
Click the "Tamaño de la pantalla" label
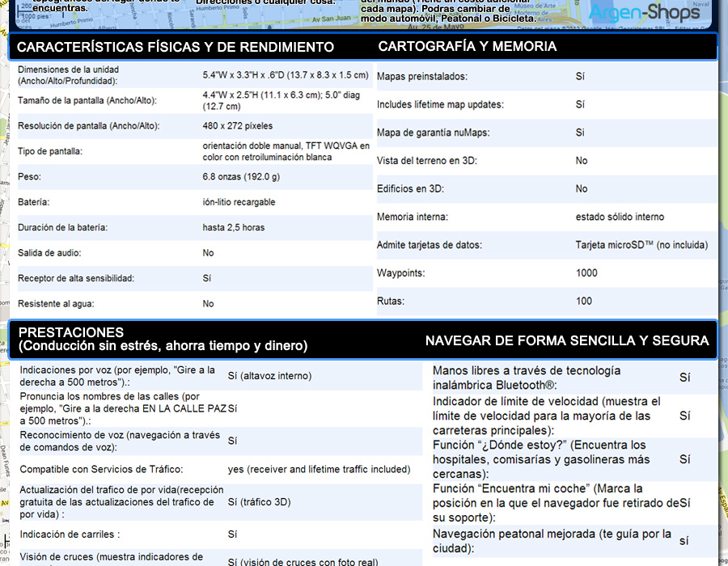click(87, 101)
